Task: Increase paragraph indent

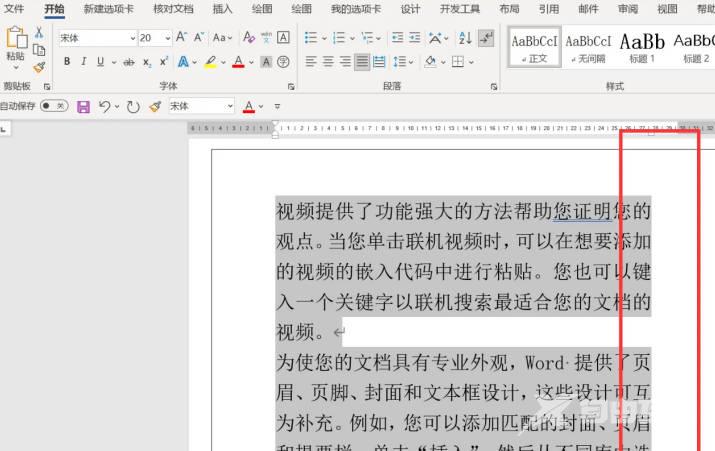Action: coord(414,37)
